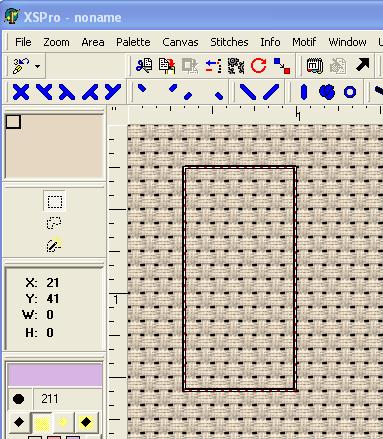The height and width of the screenshot is (439, 383).
Task: Click the color number 211 field
Action: (68, 399)
